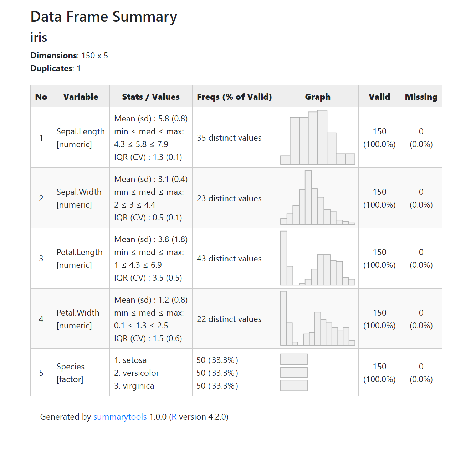Click the Sepal.Width histogram graph
476x452 pixels.
[x=317, y=198]
